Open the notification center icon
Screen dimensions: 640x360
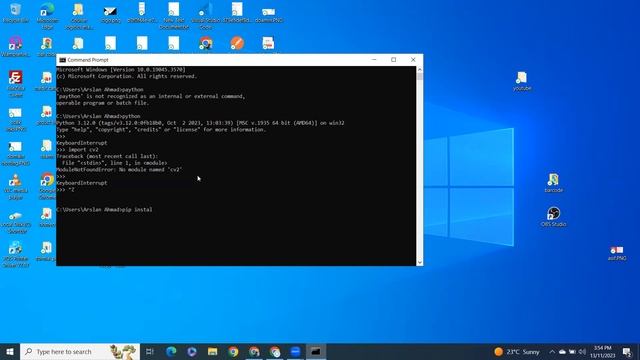click(x=627, y=351)
